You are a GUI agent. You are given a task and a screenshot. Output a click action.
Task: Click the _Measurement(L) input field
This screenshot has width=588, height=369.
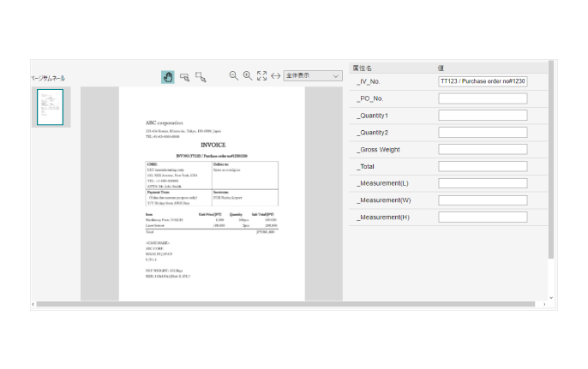(x=483, y=183)
